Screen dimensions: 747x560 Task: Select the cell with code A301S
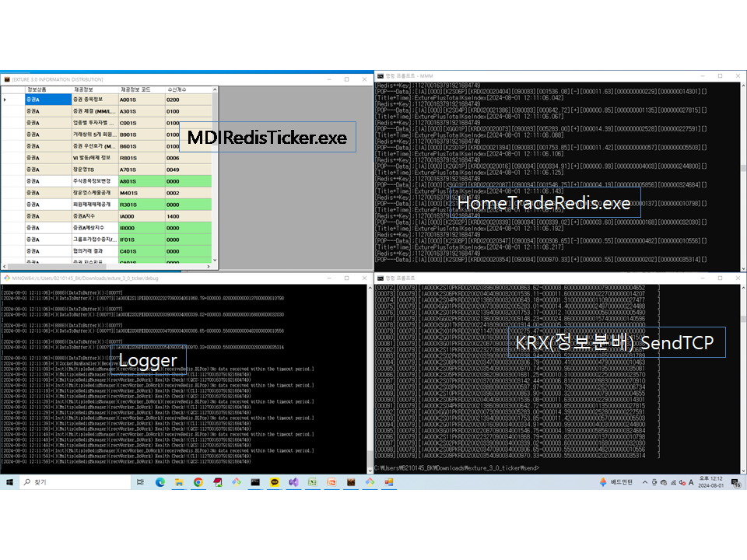click(x=142, y=111)
